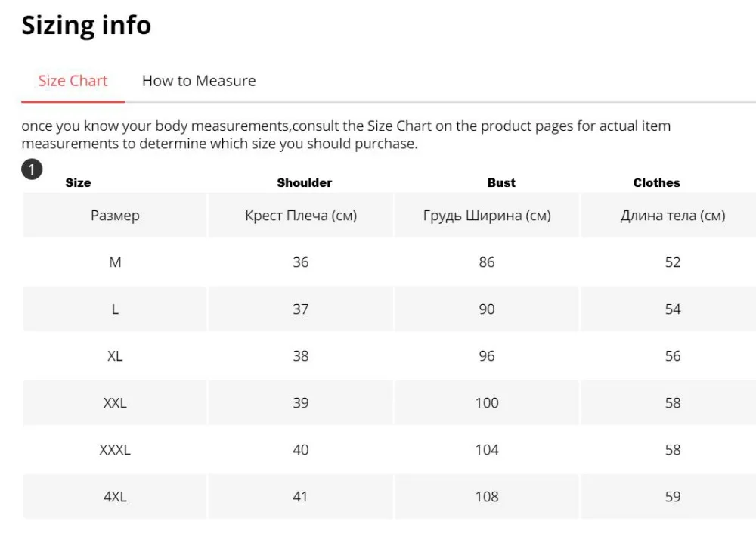Switch to the Size Chart tab

73,81
